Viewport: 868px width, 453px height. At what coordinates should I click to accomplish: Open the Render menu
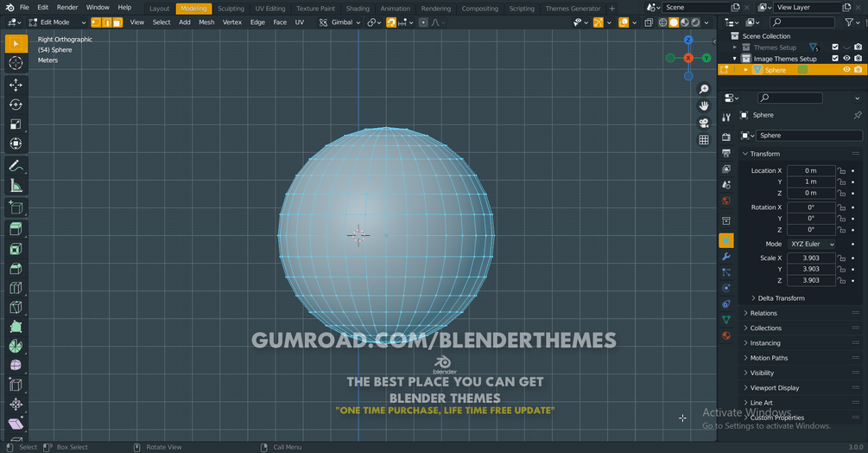pos(67,7)
